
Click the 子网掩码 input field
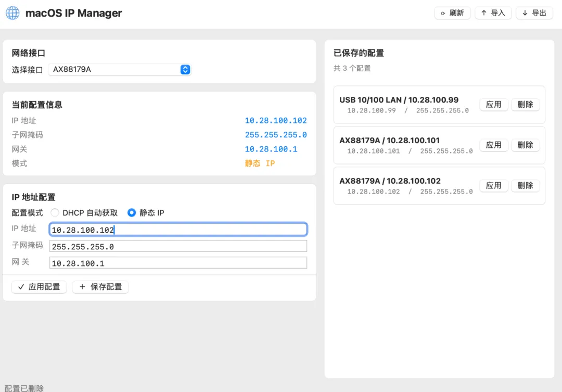(x=178, y=246)
